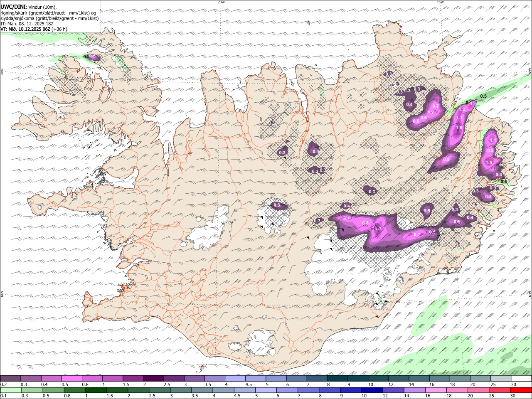Click the 'slydda/snjókoma' legend description line

point(49,18)
